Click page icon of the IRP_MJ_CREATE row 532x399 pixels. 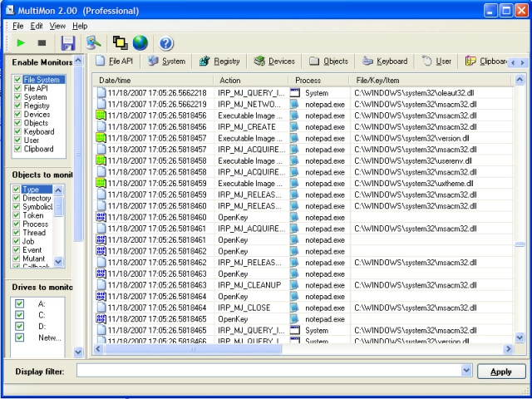click(x=101, y=127)
